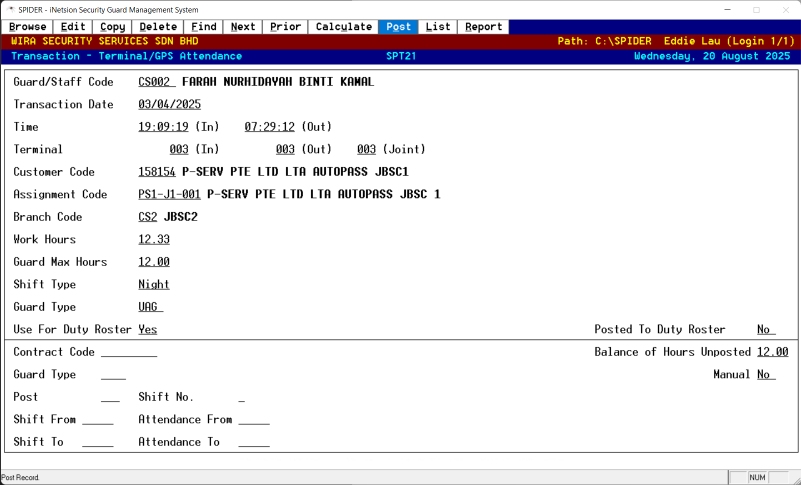Go to Next record
The height and width of the screenshot is (485, 801).
point(243,27)
